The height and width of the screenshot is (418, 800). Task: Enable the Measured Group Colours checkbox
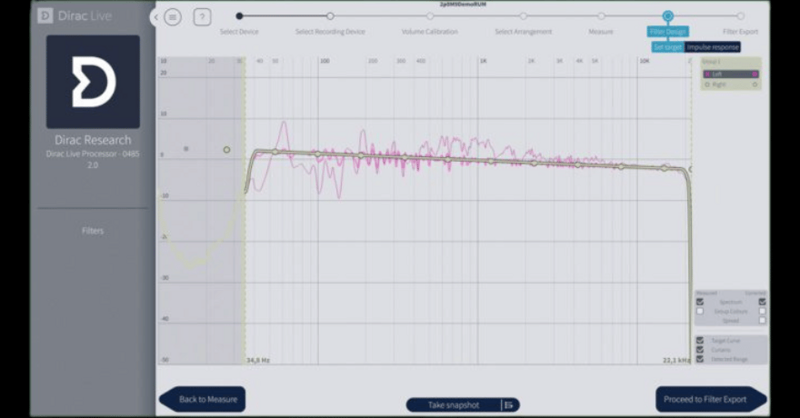(700, 311)
